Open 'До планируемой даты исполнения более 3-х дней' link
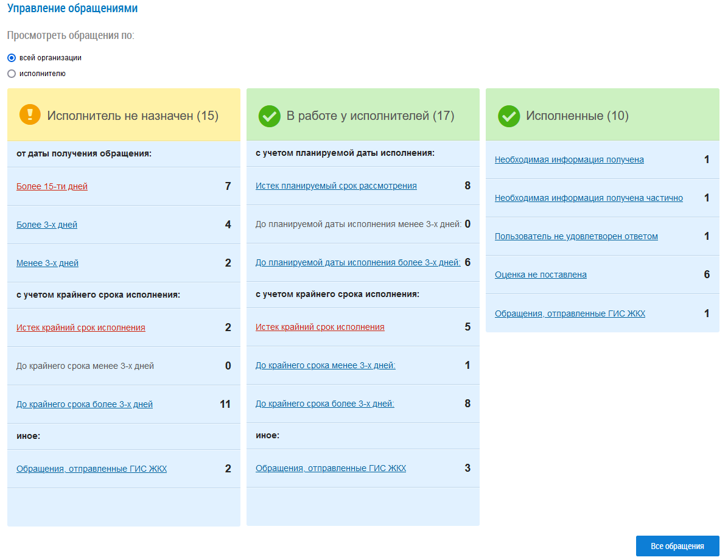Screen dimensions: 728x560 358,262
